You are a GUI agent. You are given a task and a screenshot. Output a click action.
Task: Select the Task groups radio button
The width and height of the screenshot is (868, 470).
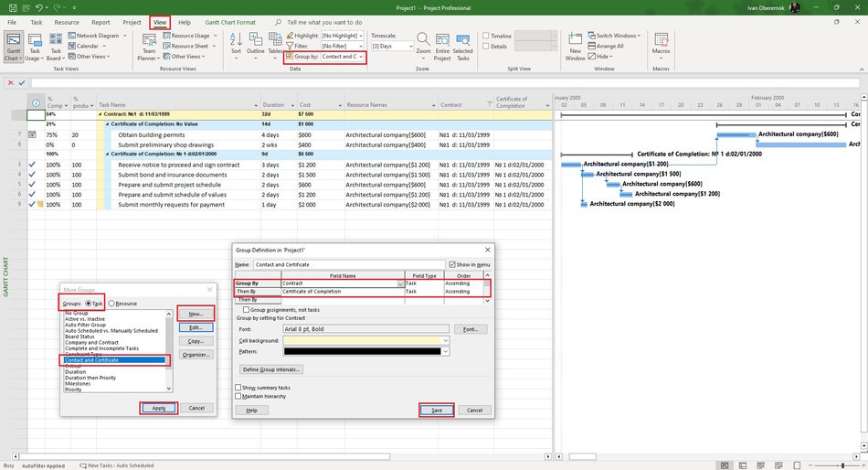[89, 304]
